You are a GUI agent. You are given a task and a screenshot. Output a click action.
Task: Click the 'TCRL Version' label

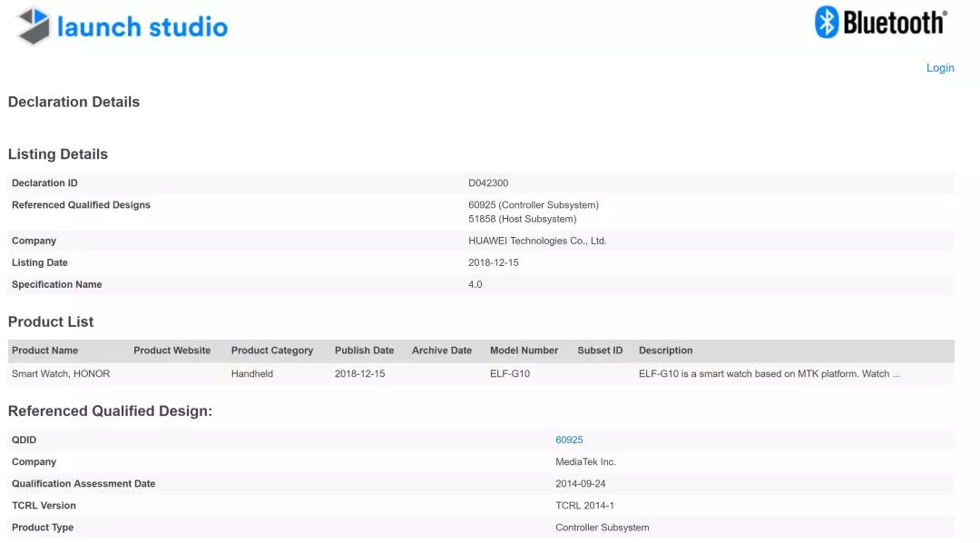(x=44, y=506)
